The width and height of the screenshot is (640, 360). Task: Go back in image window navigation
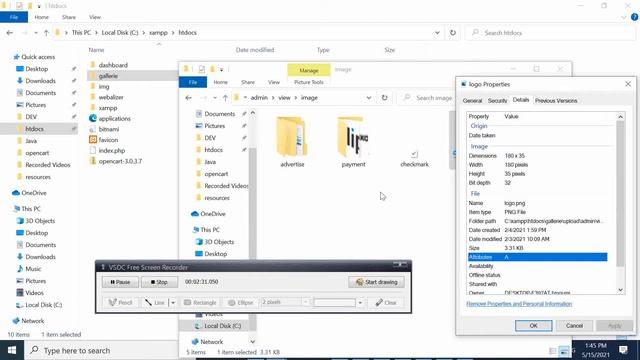pos(189,98)
